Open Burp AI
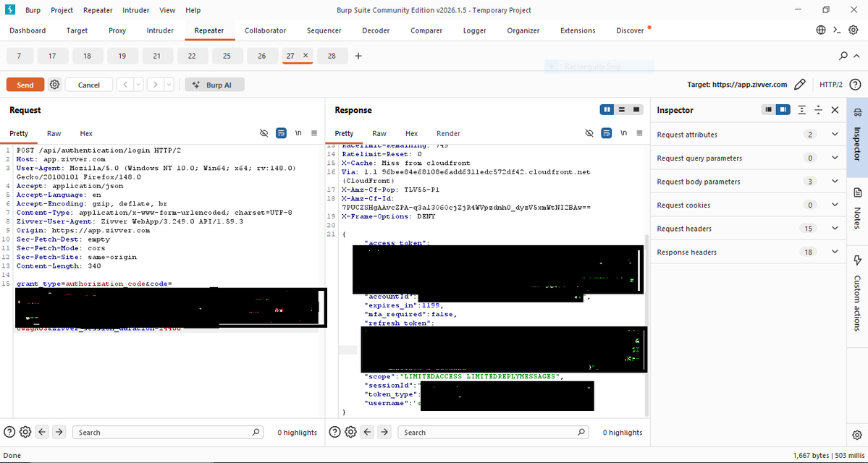 click(x=215, y=85)
